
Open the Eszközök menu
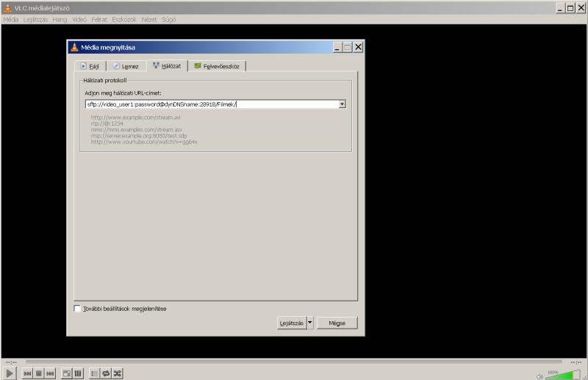click(x=124, y=20)
